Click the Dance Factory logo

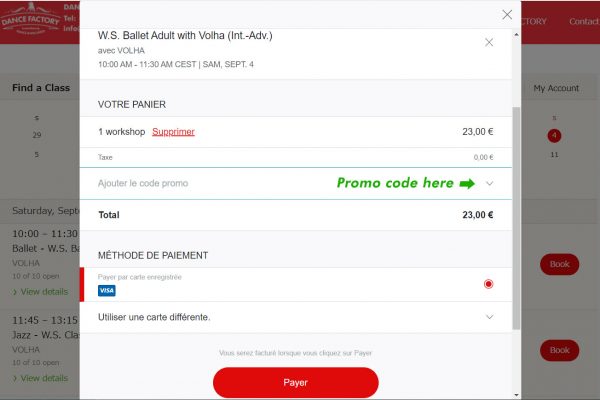pyautogui.click(x=31, y=20)
